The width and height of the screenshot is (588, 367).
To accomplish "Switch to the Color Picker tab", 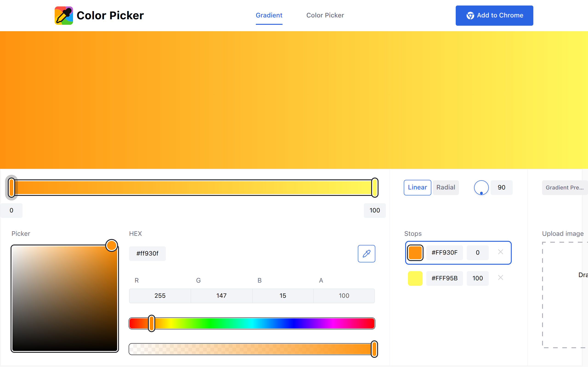I will pos(325,15).
